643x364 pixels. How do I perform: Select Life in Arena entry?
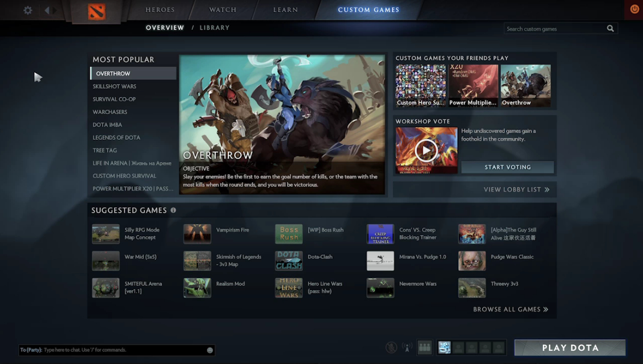(133, 163)
